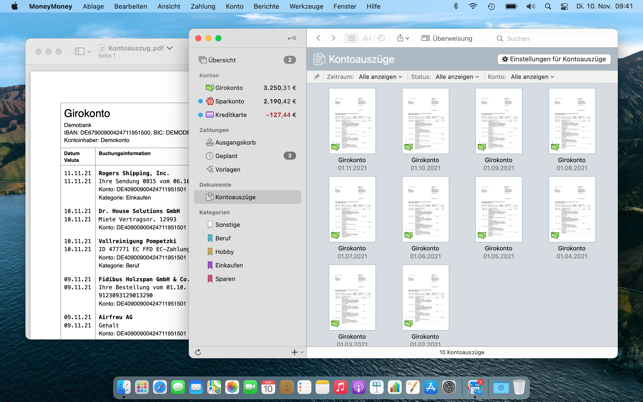Click the refresh icon at sidebar bottom
Screen dimensions: 643x402
(x=198, y=352)
